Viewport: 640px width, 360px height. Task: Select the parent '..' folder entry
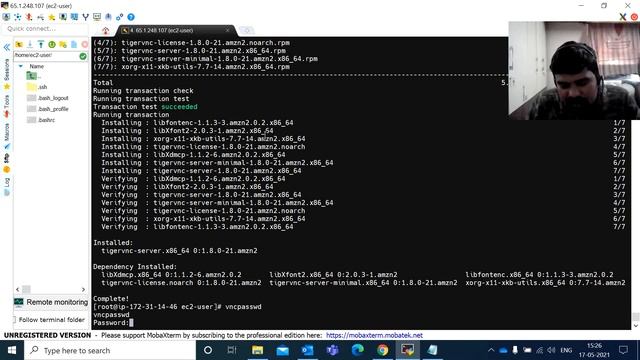coord(34,76)
